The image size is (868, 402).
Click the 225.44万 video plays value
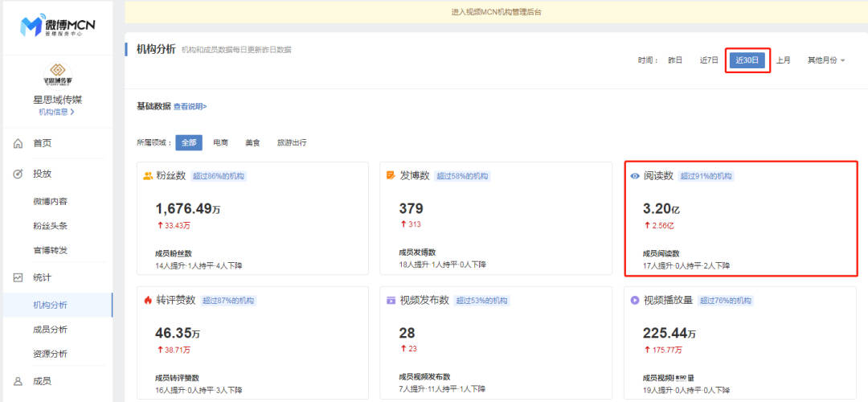click(x=669, y=333)
